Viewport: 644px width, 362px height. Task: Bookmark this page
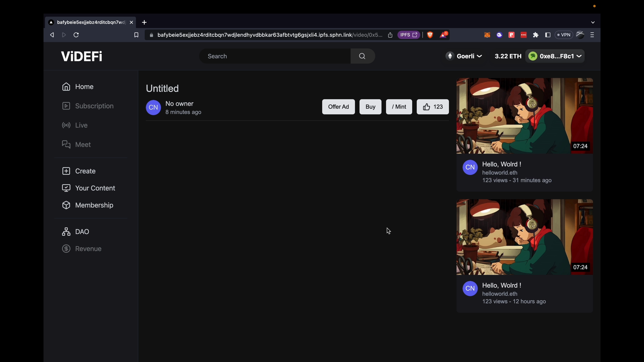pos(136,35)
